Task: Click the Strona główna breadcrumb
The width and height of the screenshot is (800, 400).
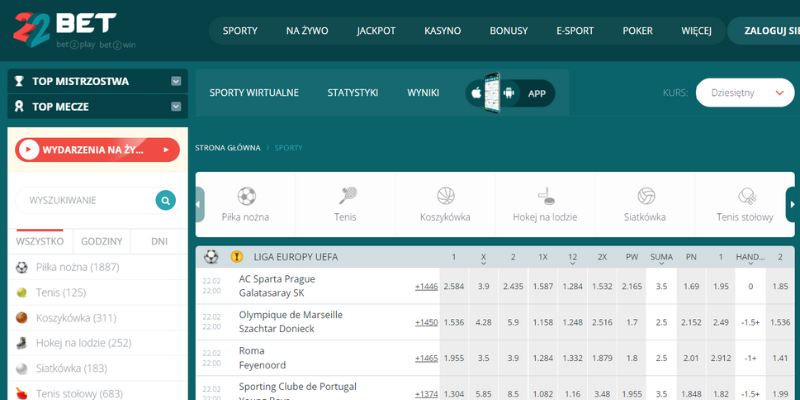Action: (x=228, y=148)
